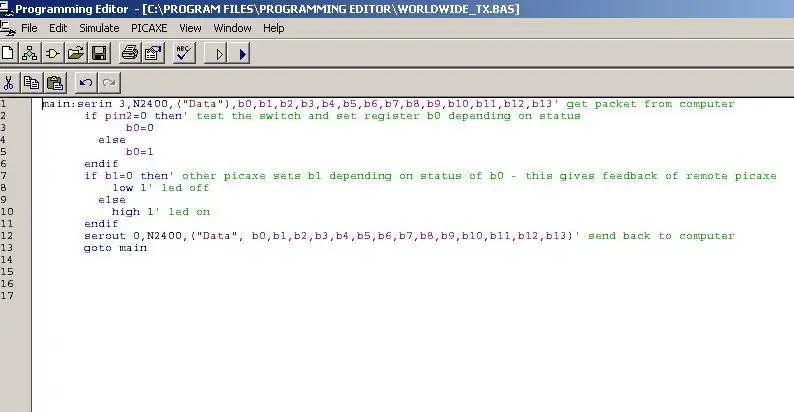Click the 'if pin2=0 then' statement
794x412 pixels.
click(133, 116)
